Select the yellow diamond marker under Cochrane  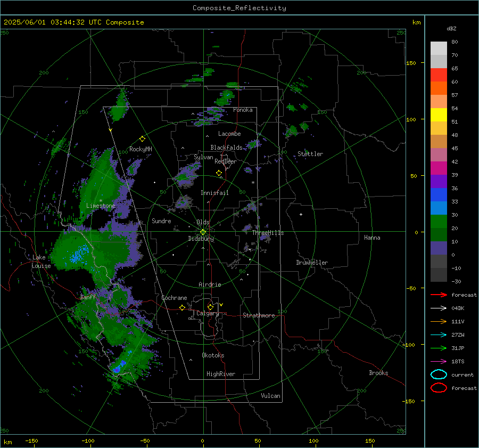(x=182, y=307)
